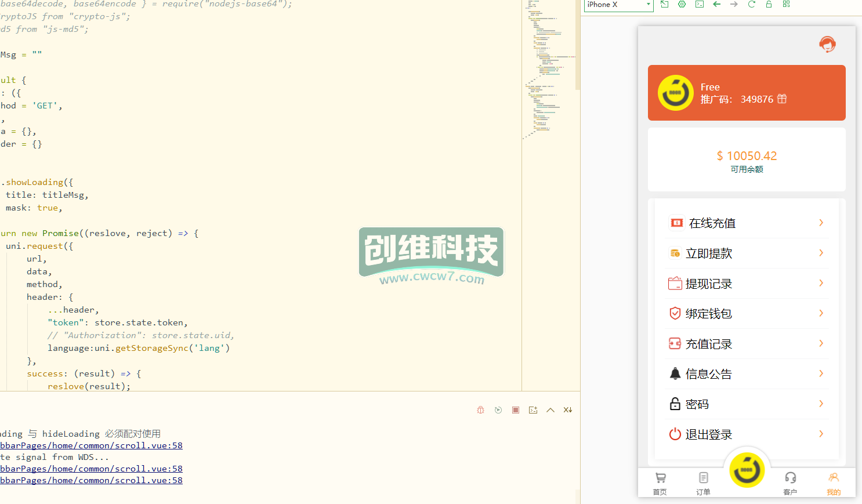Viewport: 862px width, 504px height.
Task: Open the 绑定钱包 menu row
Action: [747, 314]
